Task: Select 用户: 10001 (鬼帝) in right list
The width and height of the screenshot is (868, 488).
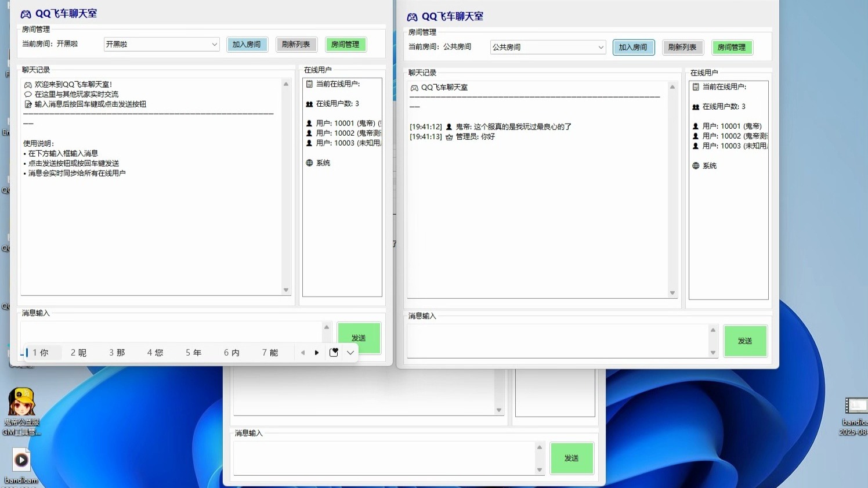Action: 732,126
